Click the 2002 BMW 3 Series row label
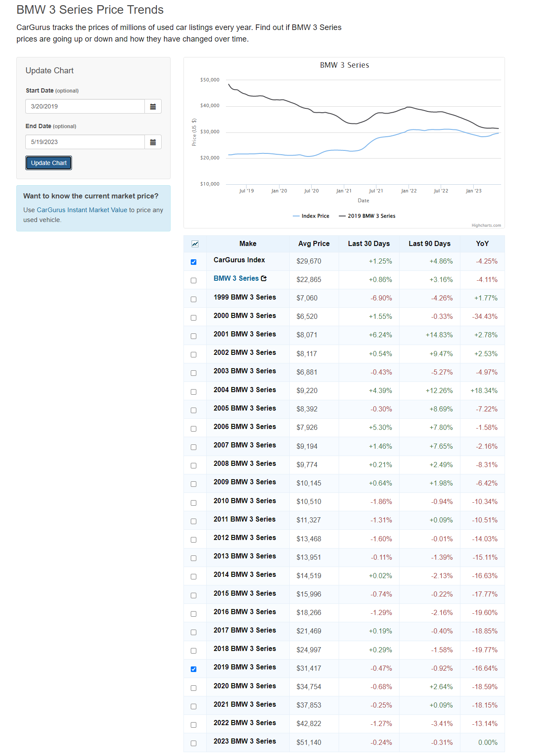Image resolution: width=547 pixels, height=756 pixels. [245, 353]
